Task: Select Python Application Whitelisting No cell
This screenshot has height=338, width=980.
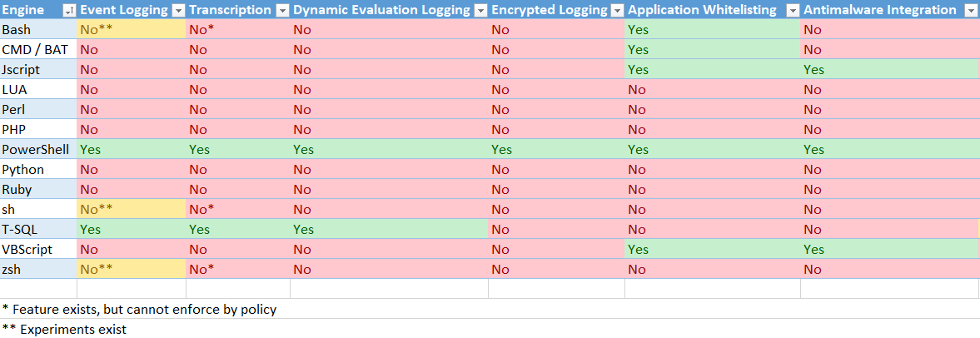Action: click(713, 169)
